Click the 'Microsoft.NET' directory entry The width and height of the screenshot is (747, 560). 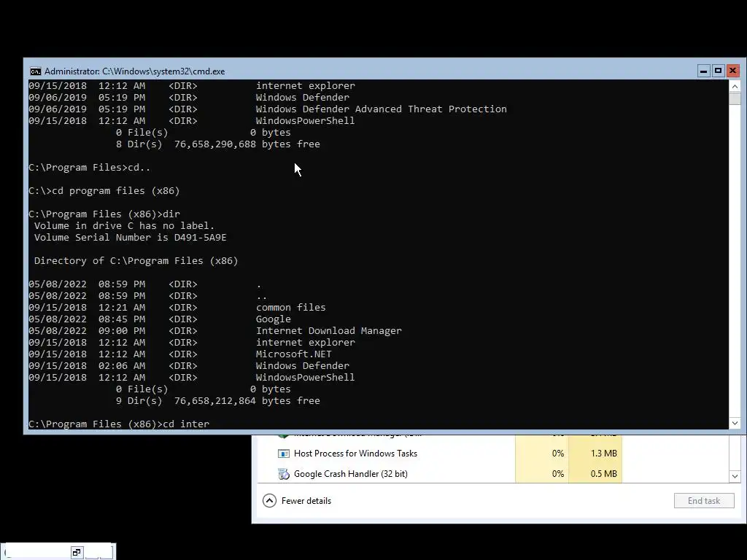[293, 354]
